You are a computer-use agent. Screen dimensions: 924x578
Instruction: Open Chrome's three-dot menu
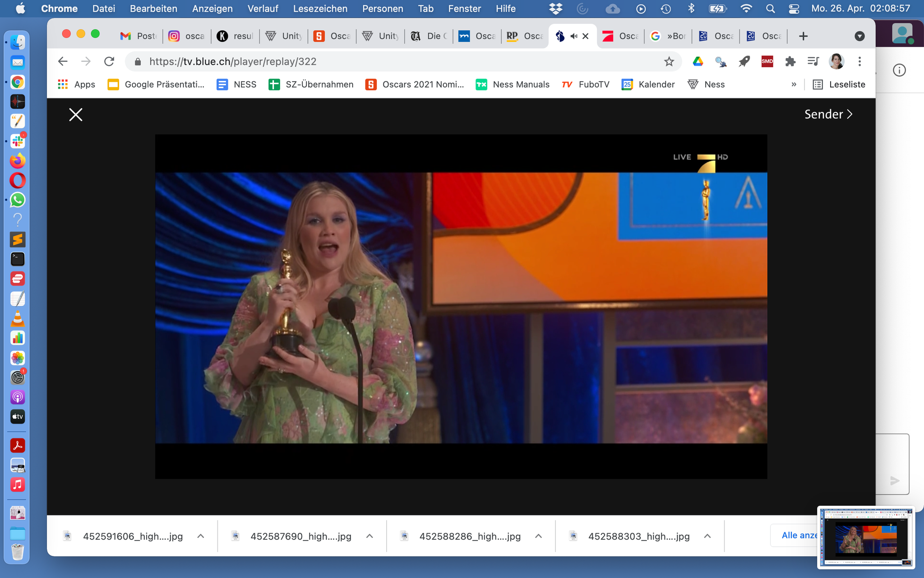click(x=859, y=61)
